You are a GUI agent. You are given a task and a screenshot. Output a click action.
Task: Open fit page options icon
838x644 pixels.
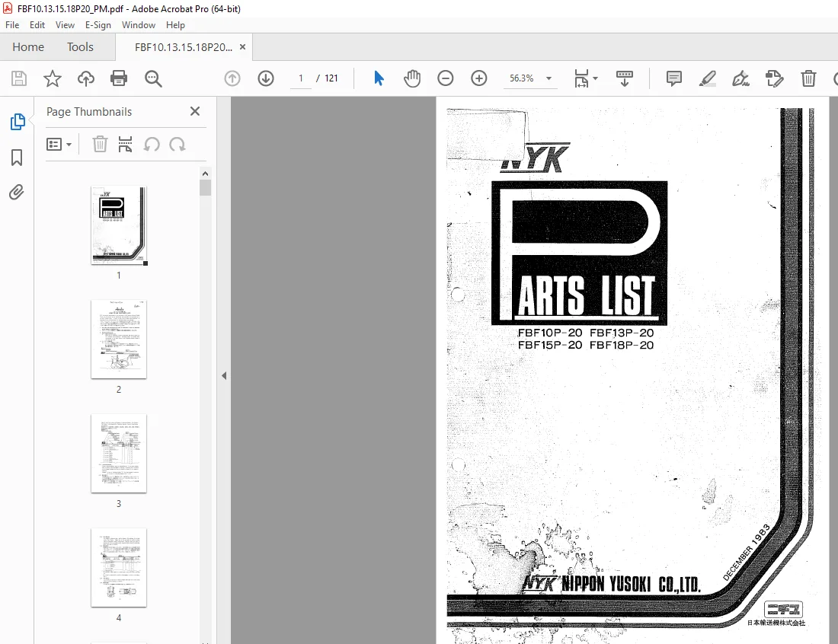tap(585, 78)
